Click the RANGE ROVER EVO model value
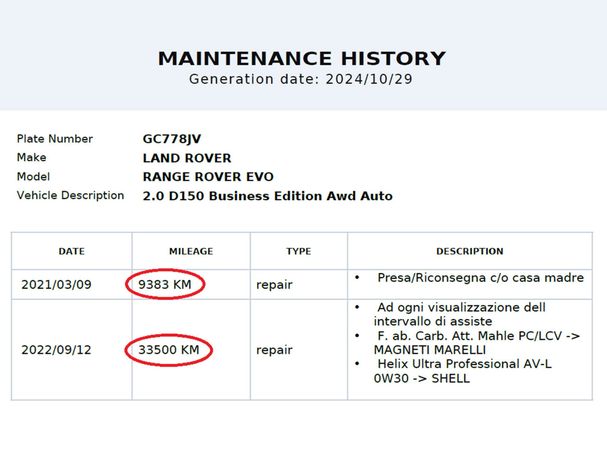 point(208,177)
